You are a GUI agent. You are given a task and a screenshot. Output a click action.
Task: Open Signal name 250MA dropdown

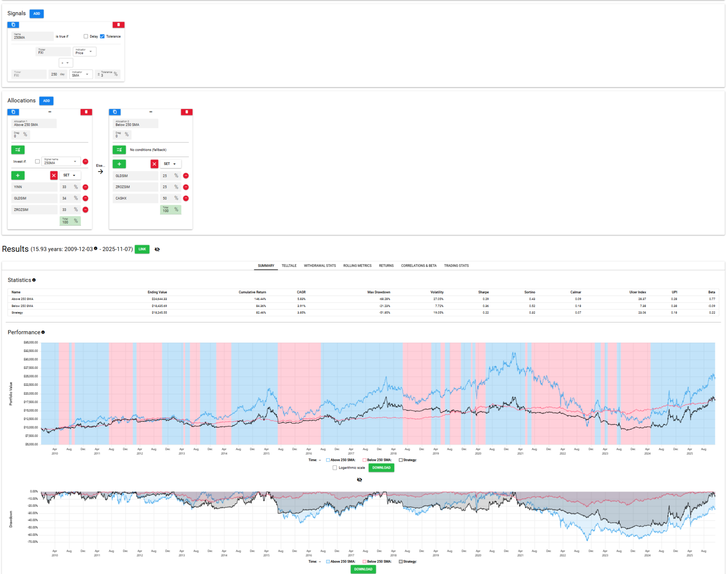(61, 162)
